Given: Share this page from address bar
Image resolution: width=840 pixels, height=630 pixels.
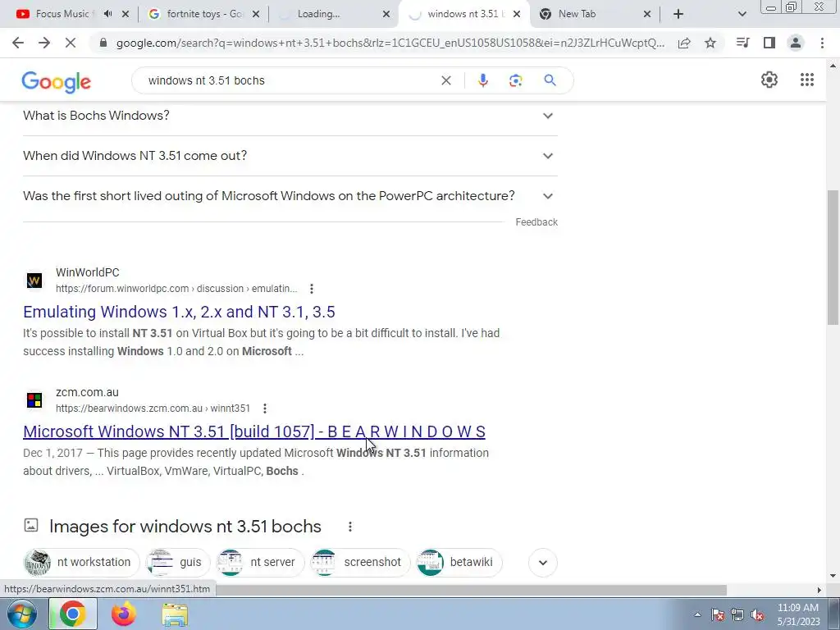Looking at the screenshot, I should 684,43.
